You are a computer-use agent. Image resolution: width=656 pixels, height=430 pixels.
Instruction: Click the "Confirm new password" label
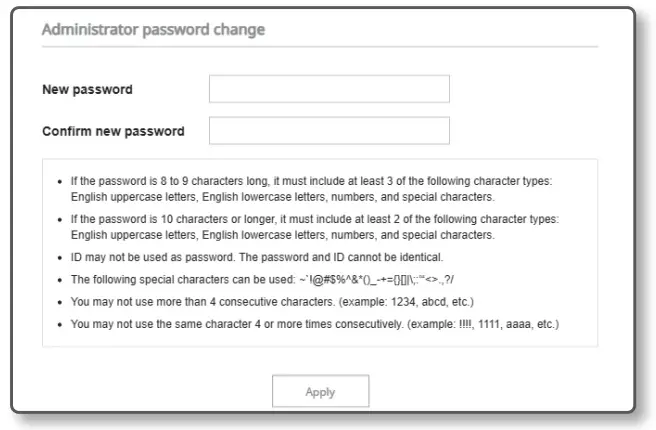point(113,132)
